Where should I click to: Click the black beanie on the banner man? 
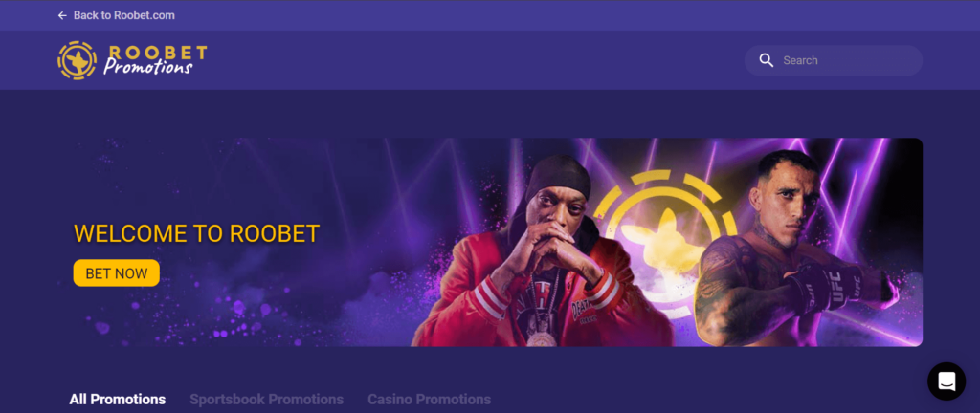(x=558, y=177)
